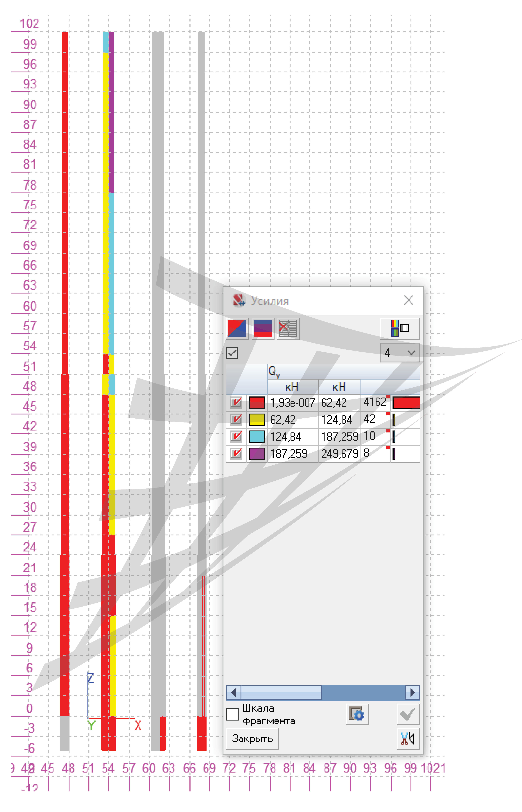Open the number of ranges dropdown showing 4
Image resolution: width=522 pixels, height=812 pixels.
[400, 353]
